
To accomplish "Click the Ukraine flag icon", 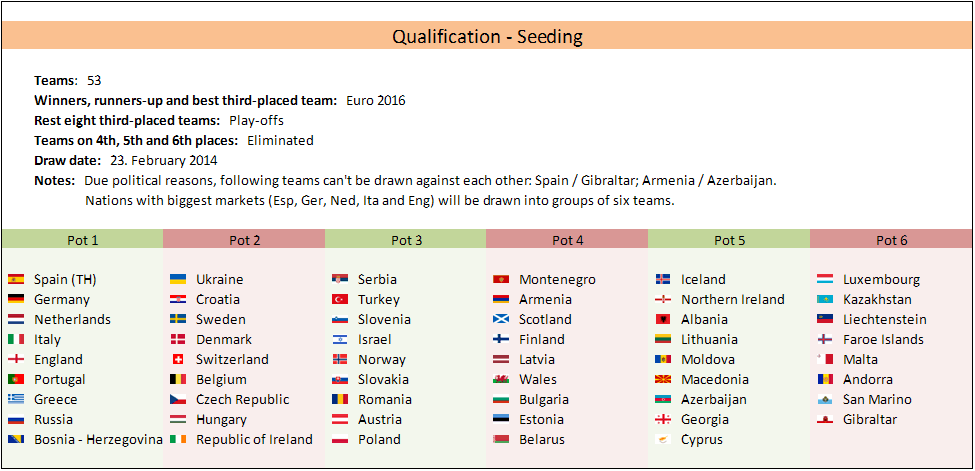I will (x=178, y=280).
